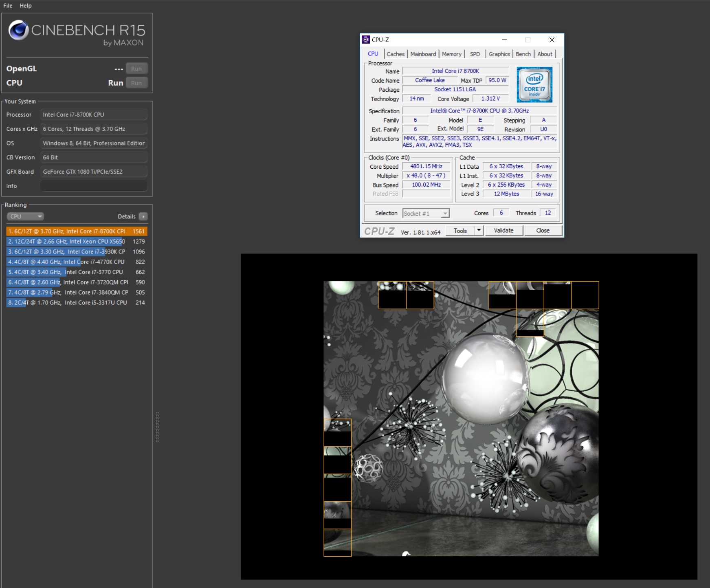Open the CPU ranking type dropdown
710x588 pixels.
click(25, 216)
